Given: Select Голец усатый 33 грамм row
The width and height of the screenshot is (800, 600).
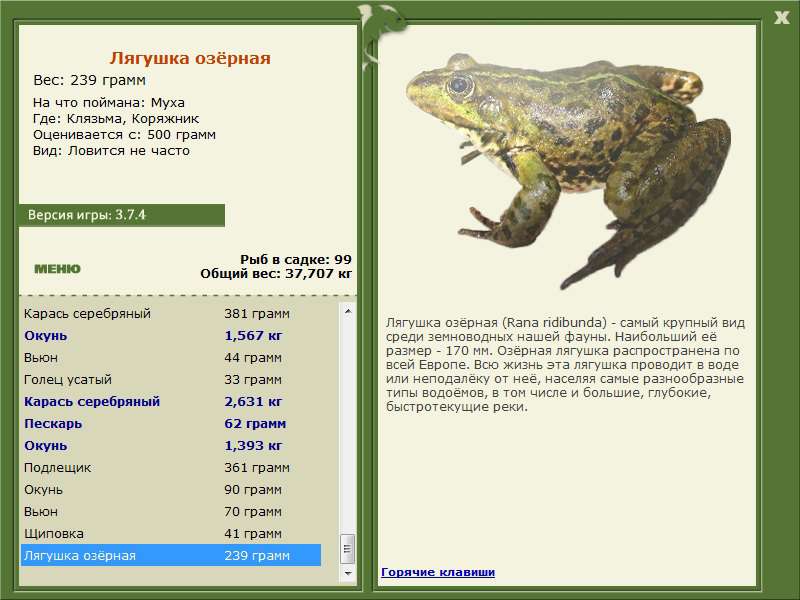Looking at the screenshot, I should [171, 379].
